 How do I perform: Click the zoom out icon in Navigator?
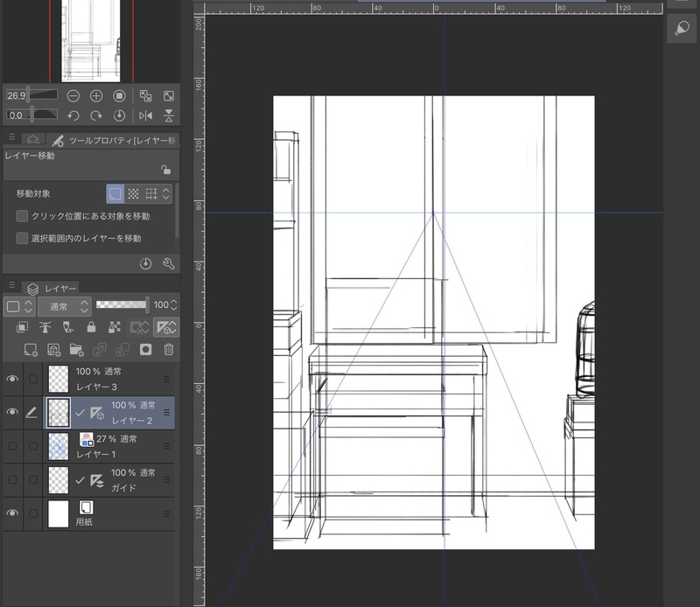tap(73, 95)
